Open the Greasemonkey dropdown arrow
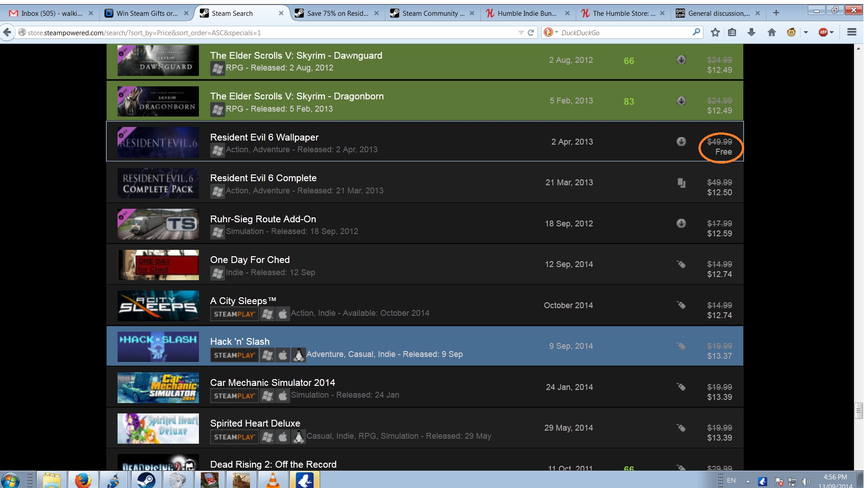The height and width of the screenshot is (488, 868). 806,32
